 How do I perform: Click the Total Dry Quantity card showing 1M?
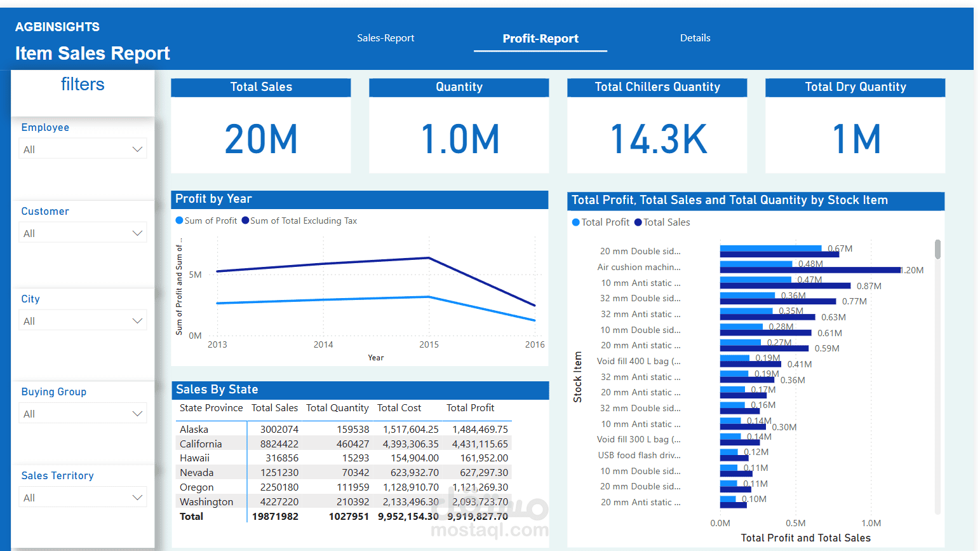pos(856,126)
